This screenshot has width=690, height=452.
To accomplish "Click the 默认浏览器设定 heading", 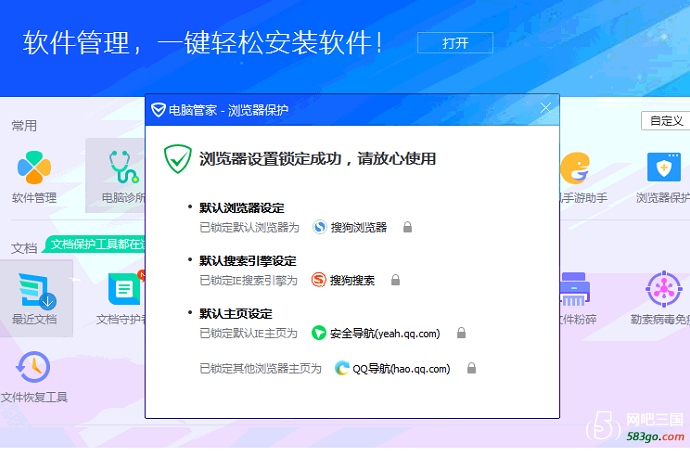I will [x=242, y=208].
